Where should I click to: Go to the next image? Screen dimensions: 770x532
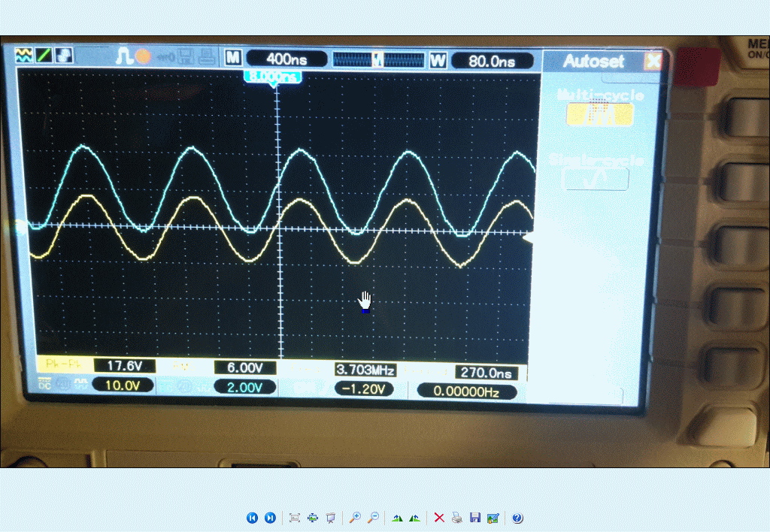pyautogui.click(x=270, y=518)
